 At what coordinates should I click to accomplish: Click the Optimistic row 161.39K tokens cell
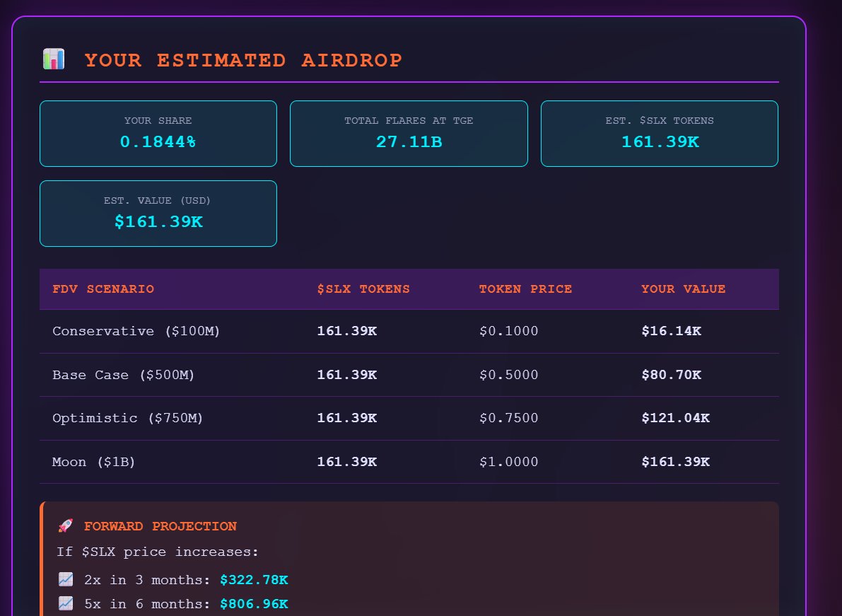coord(347,418)
